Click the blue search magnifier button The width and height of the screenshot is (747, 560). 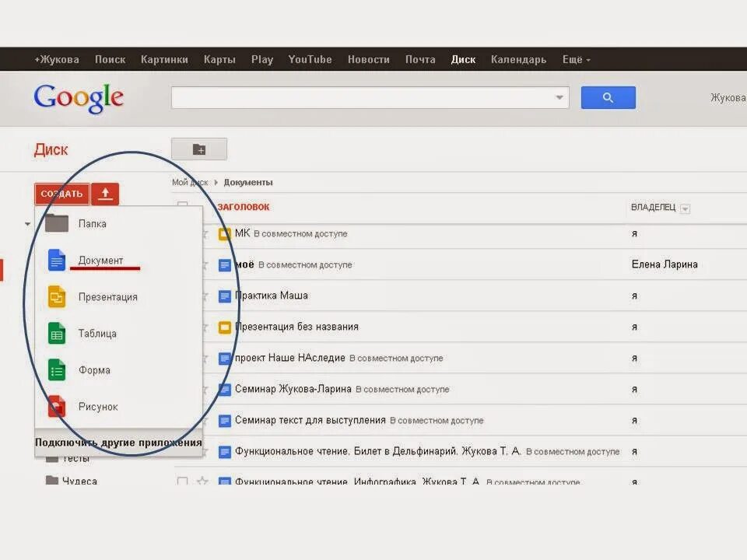tap(608, 98)
